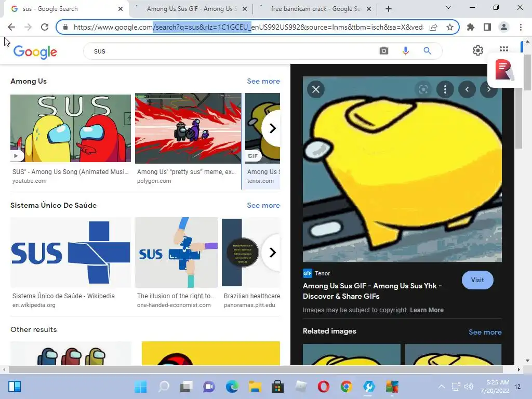Screen dimensions: 532x399
Task: Open Widgets from taskbar left icon
Action: (15, 387)
